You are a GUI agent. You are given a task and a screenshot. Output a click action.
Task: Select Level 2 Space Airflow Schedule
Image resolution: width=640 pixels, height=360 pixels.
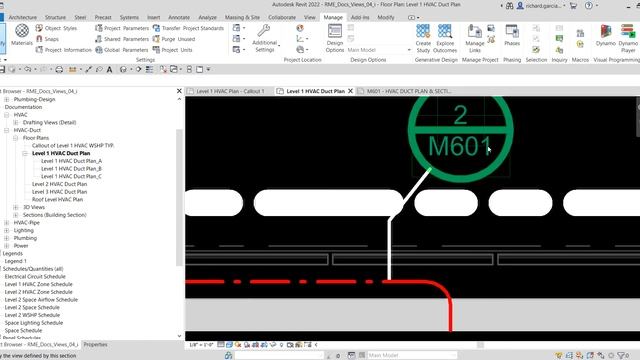(x=41, y=300)
